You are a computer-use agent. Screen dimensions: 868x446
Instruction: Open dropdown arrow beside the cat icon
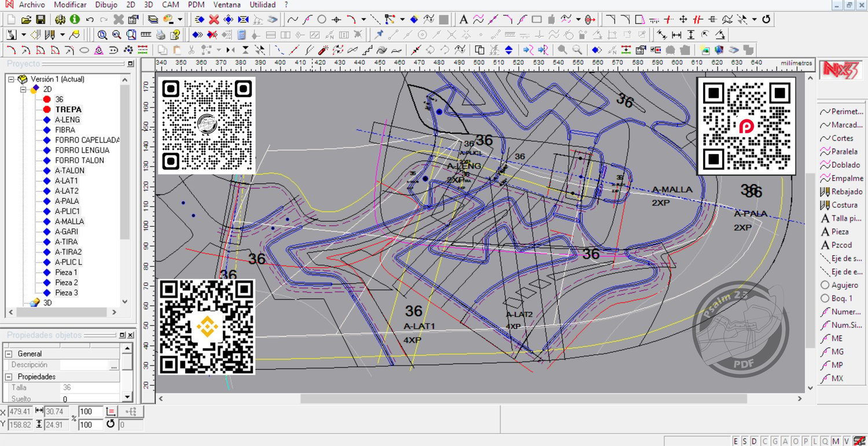tap(24, 35)
